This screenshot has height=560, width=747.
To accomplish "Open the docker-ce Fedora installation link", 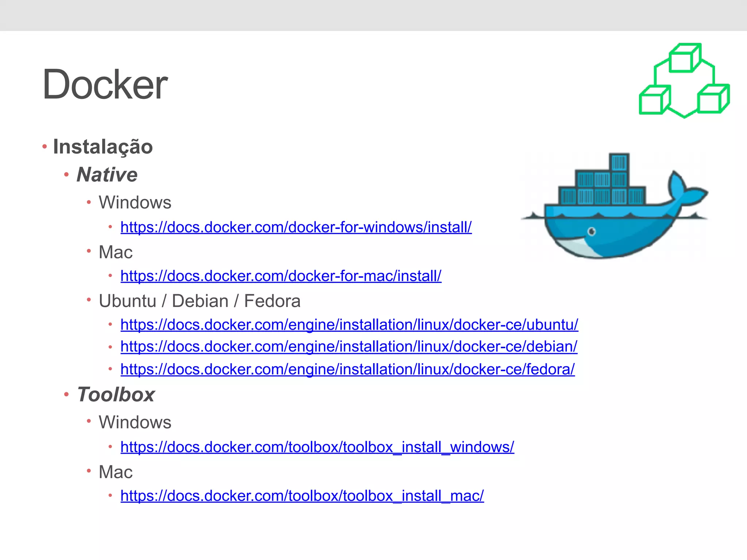I will 348,369.
